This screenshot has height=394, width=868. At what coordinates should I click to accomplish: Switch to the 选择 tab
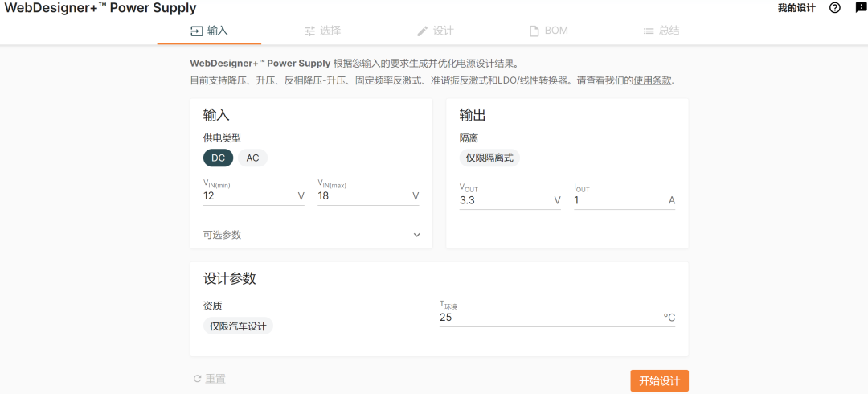[x=322, y=31]
